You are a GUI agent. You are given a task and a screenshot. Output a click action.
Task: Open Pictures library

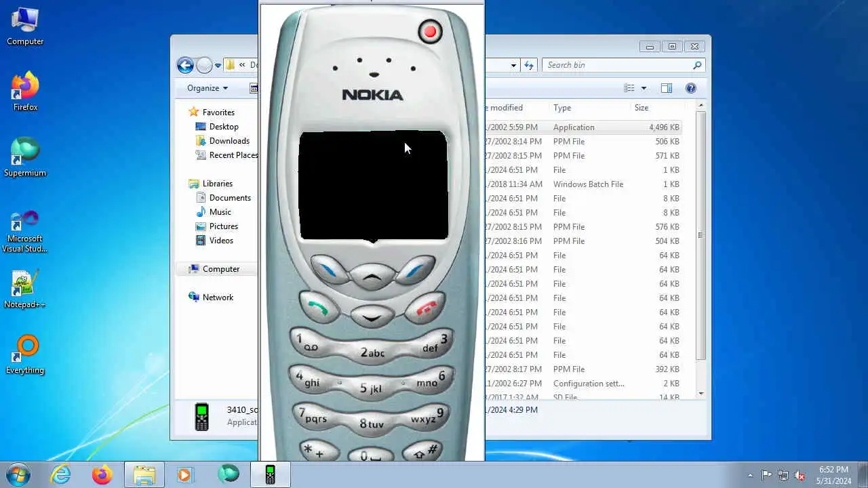click(223, 226)
